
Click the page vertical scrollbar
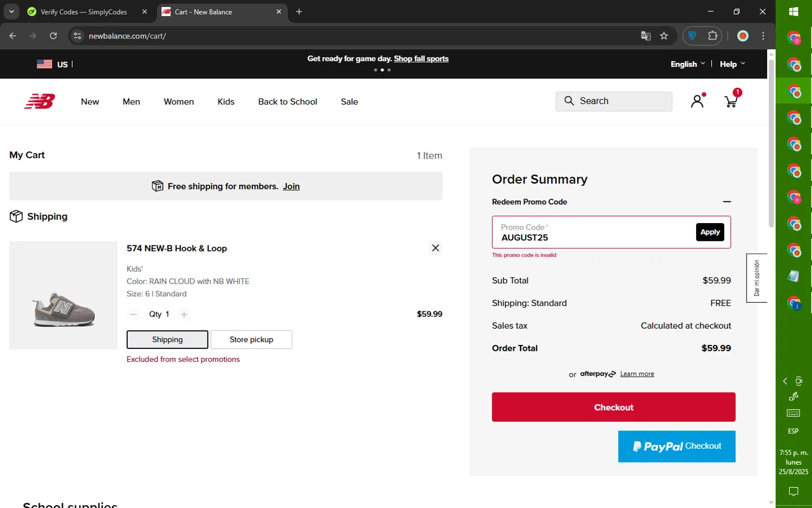[771, 142]
